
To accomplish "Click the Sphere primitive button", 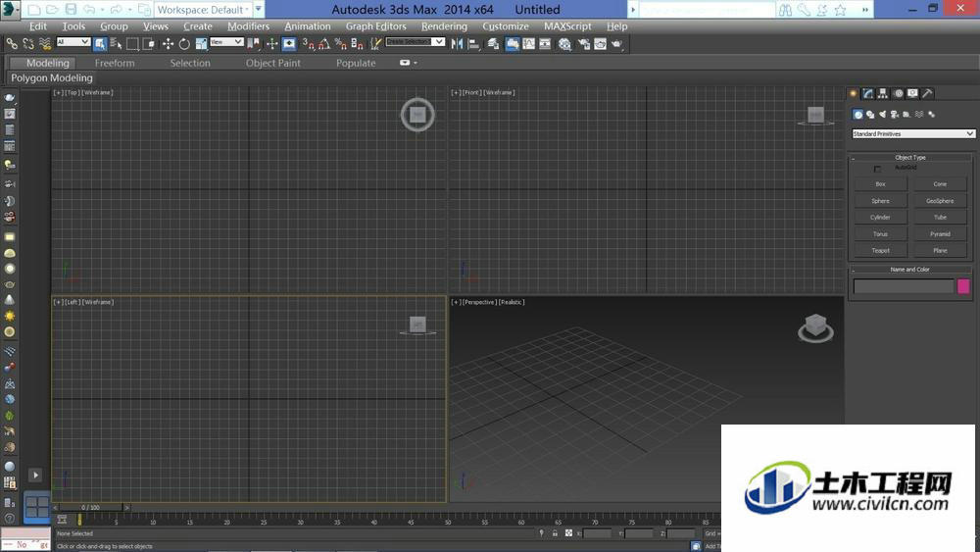I will (880, 201).
